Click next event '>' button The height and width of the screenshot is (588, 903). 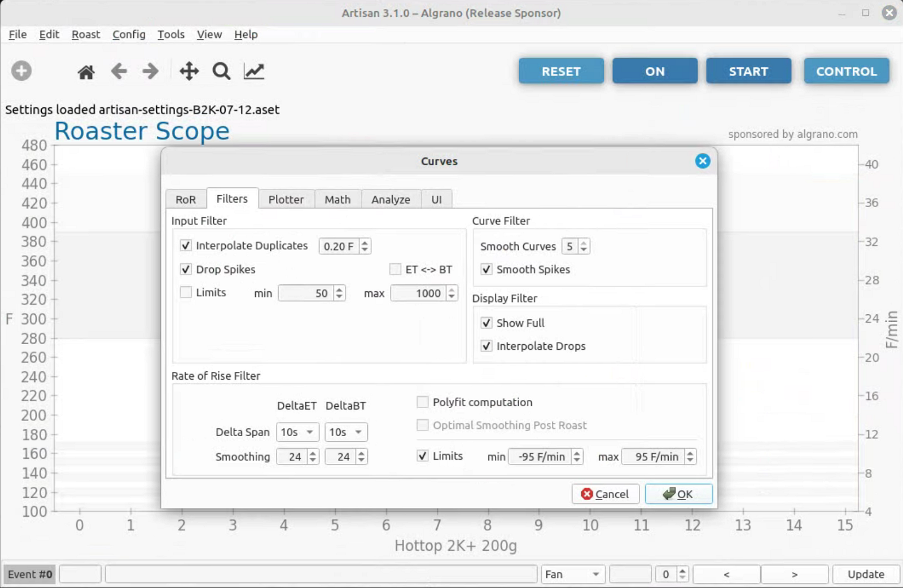click(795, 574)
